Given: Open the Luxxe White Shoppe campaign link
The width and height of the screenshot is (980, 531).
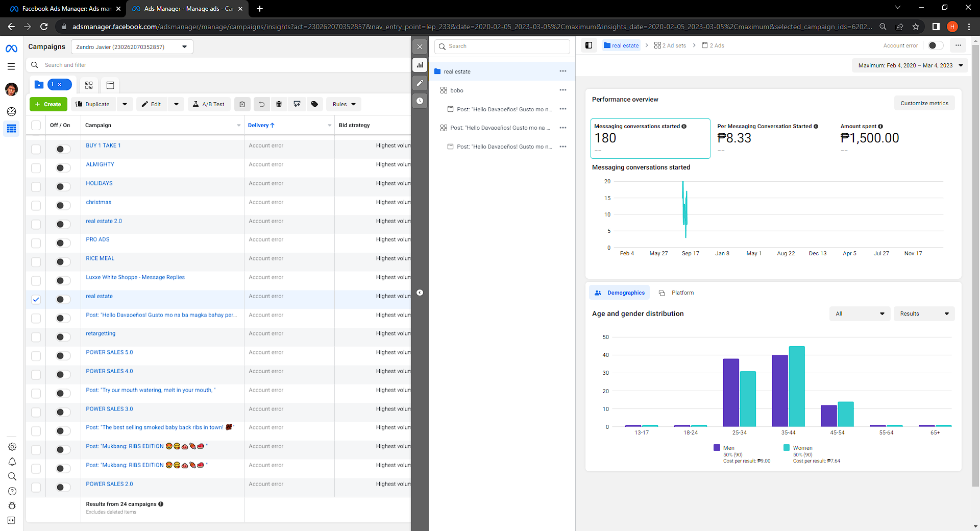Looking at the screenshot, I should point(135,277).
